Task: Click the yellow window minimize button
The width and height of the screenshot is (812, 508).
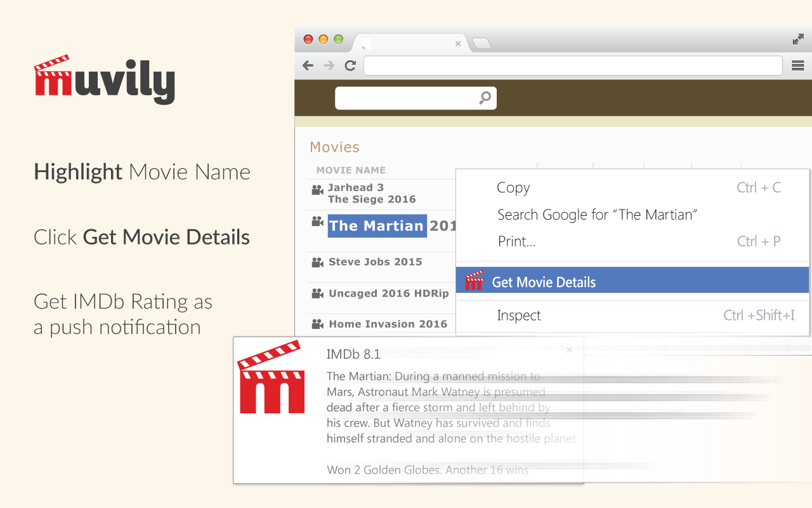Action: [324, 39]
